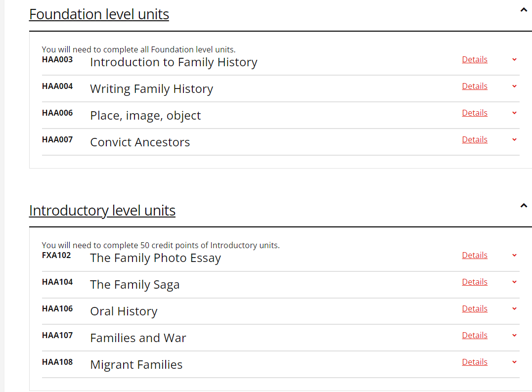Collapse the Introductory level units section
The image size is (532, 392).
[x=524, y=205]
